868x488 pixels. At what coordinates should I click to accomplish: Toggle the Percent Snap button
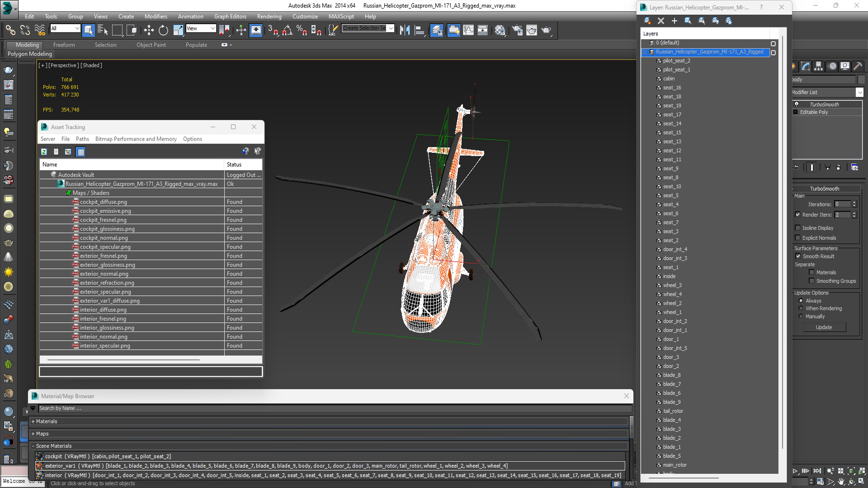302,30
